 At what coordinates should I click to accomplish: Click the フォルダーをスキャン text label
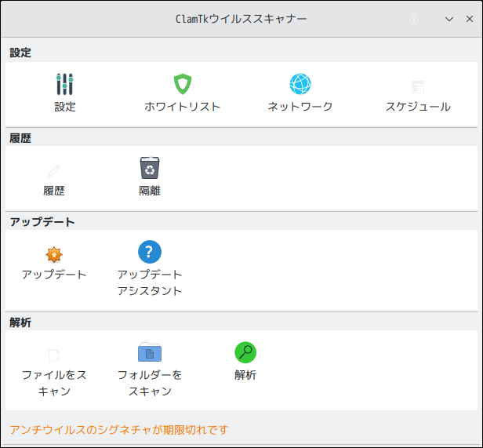coord(150,383)
